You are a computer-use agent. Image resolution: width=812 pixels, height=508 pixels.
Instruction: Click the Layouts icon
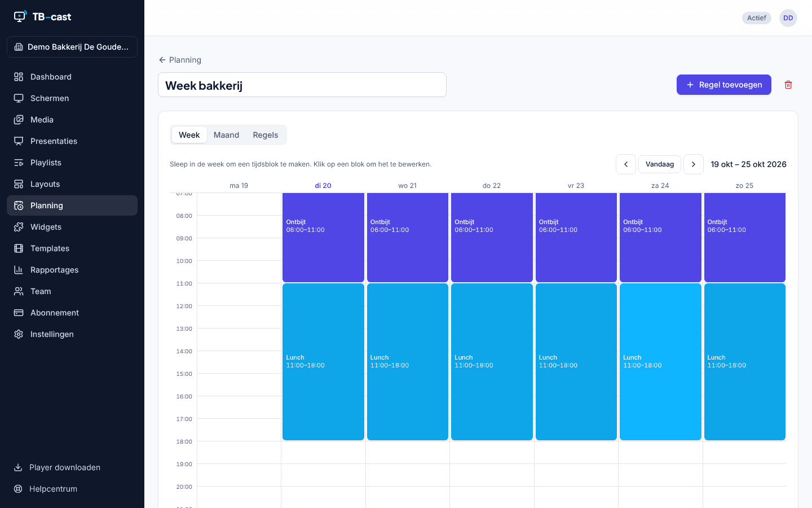tap(19, 184)
